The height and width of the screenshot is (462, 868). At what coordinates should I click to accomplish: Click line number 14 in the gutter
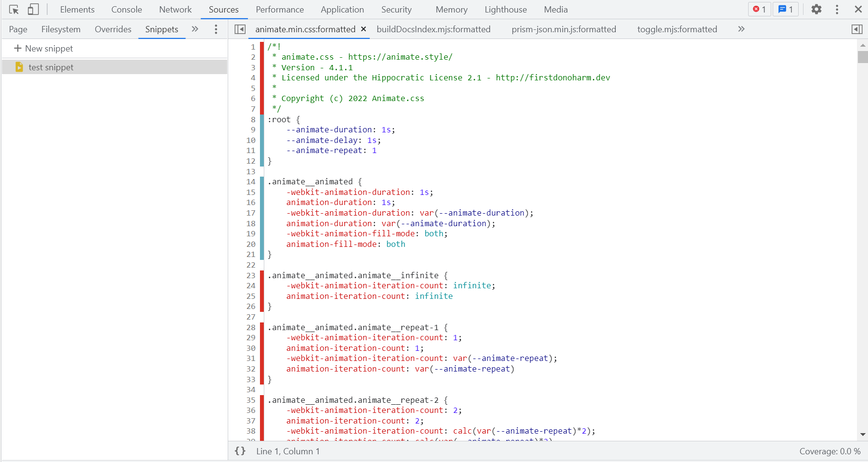(251, 181)
